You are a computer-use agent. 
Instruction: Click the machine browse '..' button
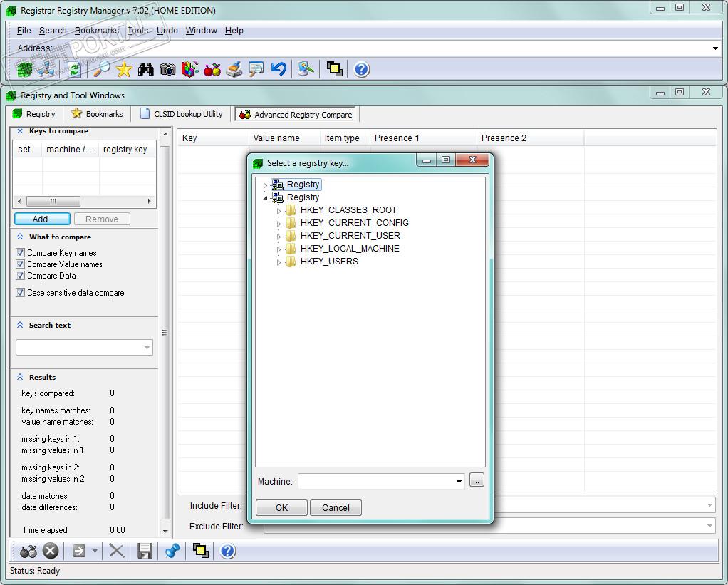(x=477, y=480)
